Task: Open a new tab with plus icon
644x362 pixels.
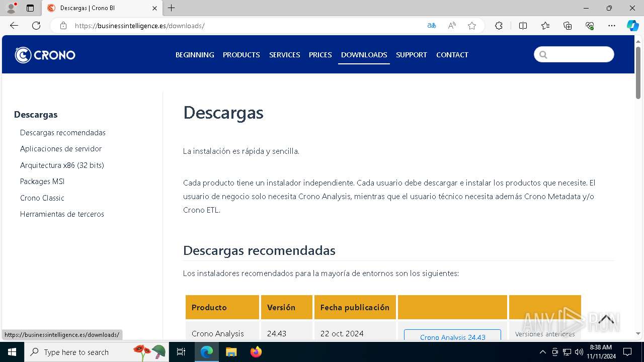Action: click(172, 8)
